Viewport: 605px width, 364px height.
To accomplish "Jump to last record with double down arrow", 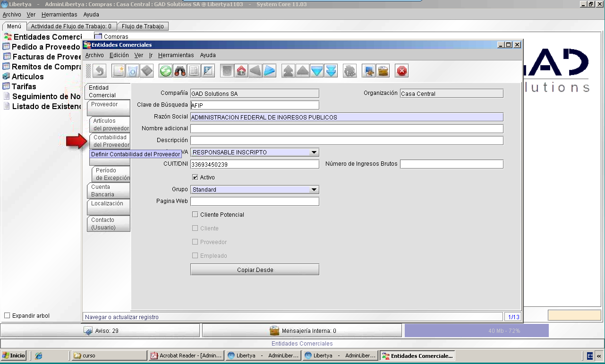I will [x=331, y=71].
